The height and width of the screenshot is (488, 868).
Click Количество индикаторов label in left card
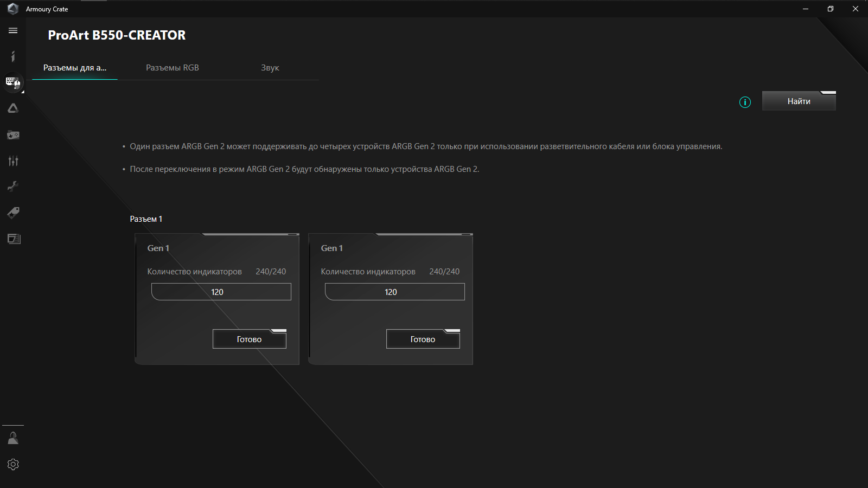point(195,272)
